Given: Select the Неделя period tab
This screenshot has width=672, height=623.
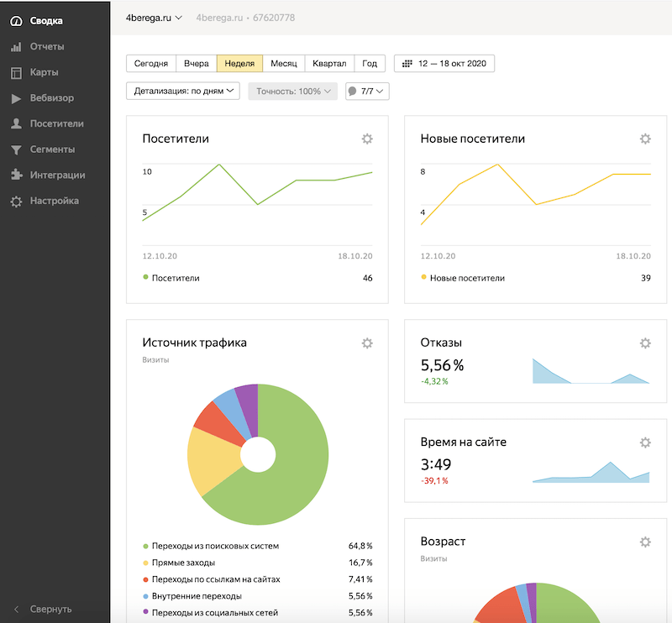Looking at the screenshot, I should pos(239,64).
